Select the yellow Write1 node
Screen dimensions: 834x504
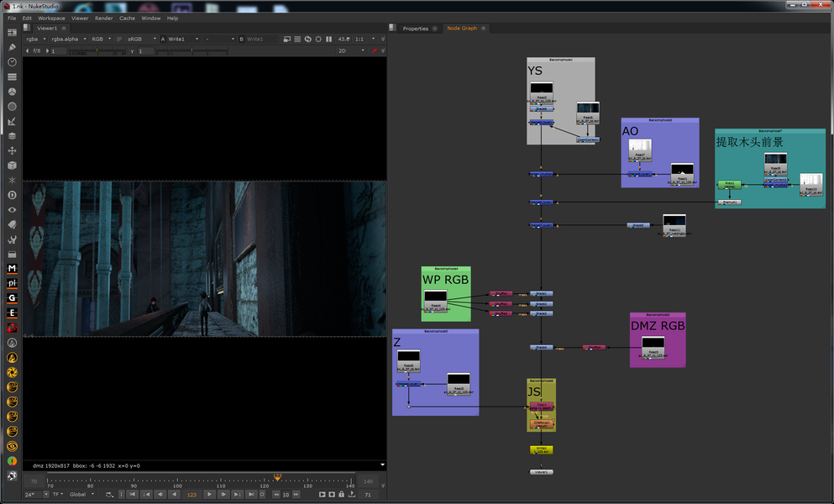pyautogui.click(x=542, y=449)
